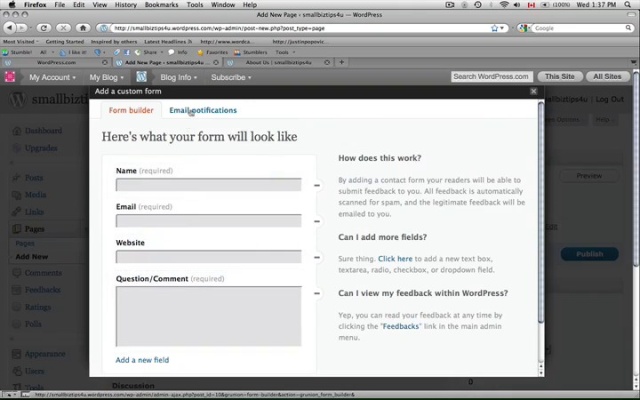Click the Wi-Fi status icon
The height and width of the screenshot is (400, 640).
(504, 5)
